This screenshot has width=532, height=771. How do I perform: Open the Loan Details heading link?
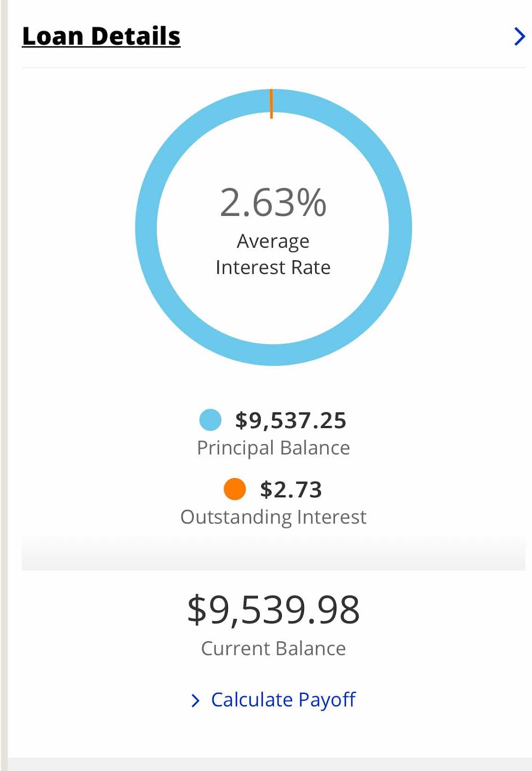pos(101,37)
